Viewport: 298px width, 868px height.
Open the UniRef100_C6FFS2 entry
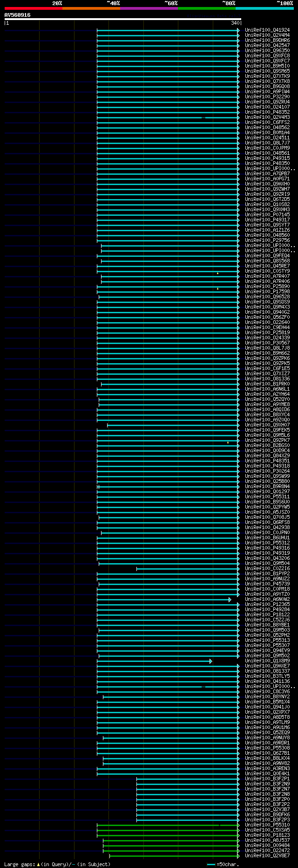point(267,122)
